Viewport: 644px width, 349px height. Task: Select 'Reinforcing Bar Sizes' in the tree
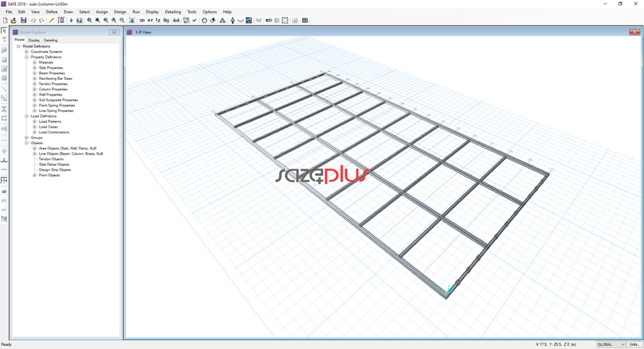55,79
